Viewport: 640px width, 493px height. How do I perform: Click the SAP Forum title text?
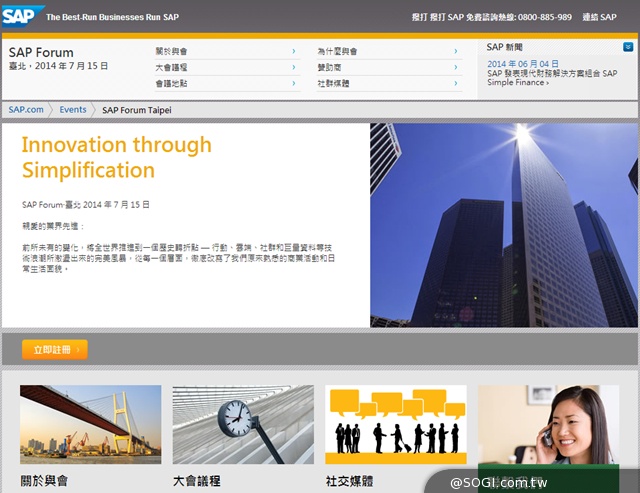(x=41, y=52)
